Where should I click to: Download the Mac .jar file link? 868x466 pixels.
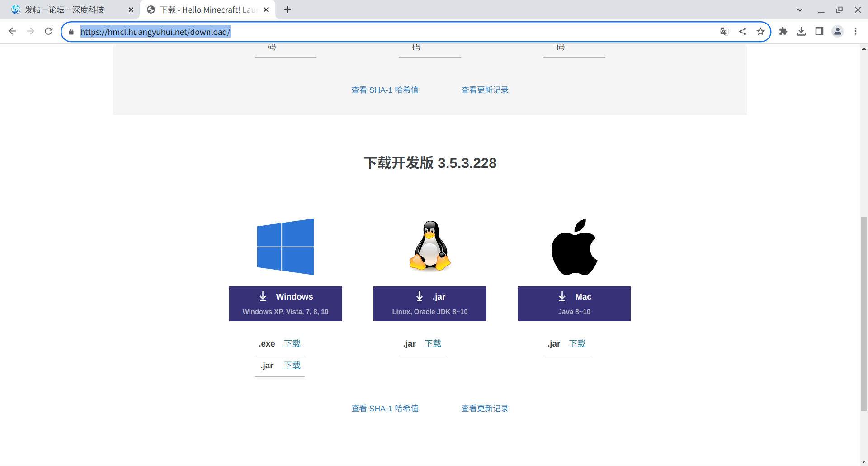pos(577,343)
